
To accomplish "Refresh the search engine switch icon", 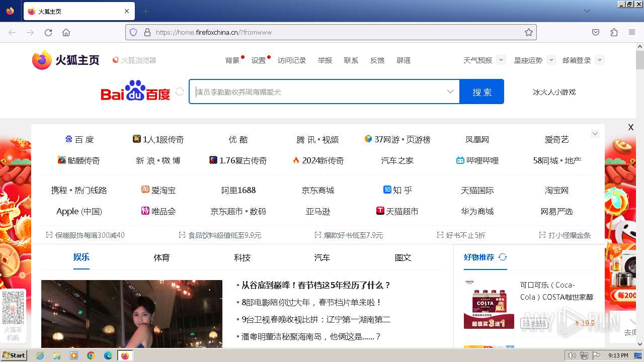I will coord(180,92).
